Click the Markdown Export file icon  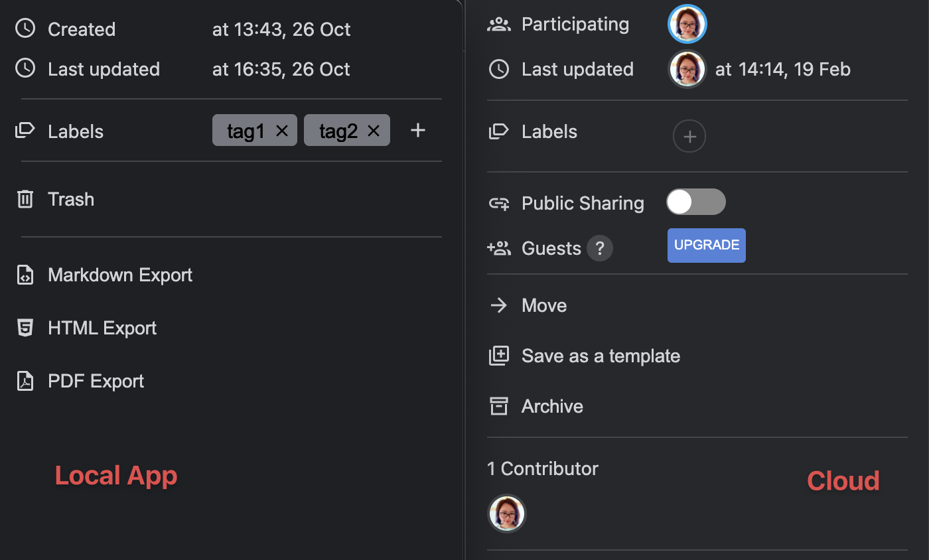point(25,275)
